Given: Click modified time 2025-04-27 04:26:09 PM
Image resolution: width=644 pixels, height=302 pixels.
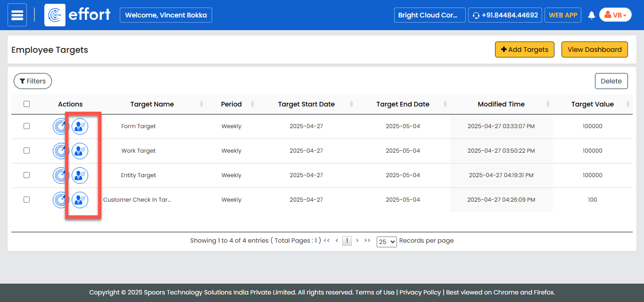Looking at the screenshot, I should tap(501, 200).
